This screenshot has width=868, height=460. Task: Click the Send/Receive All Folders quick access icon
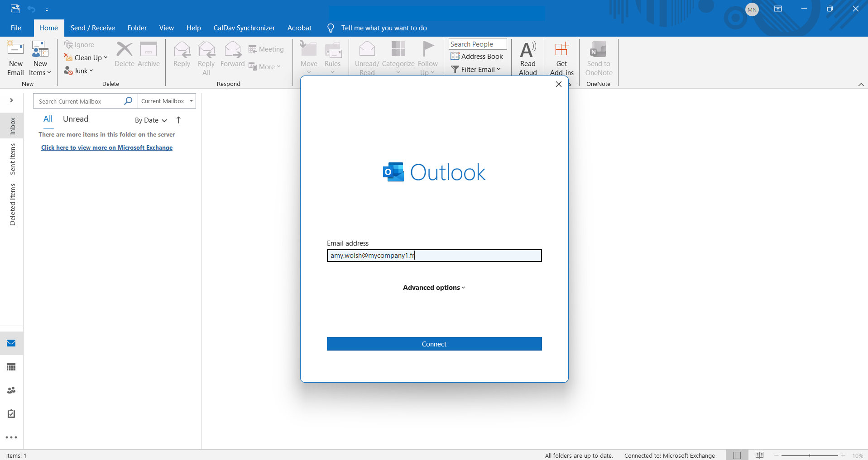[x=15, y=9]
